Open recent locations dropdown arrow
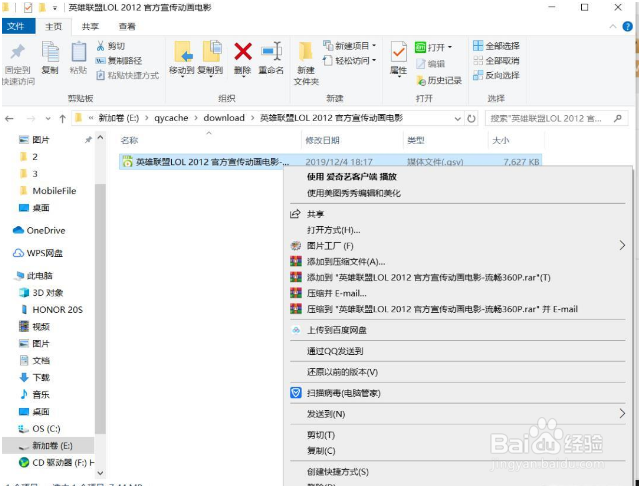Image resolution: width=639 pixels, height=486 pixels. pyautogui.click(x=48, y=119)
